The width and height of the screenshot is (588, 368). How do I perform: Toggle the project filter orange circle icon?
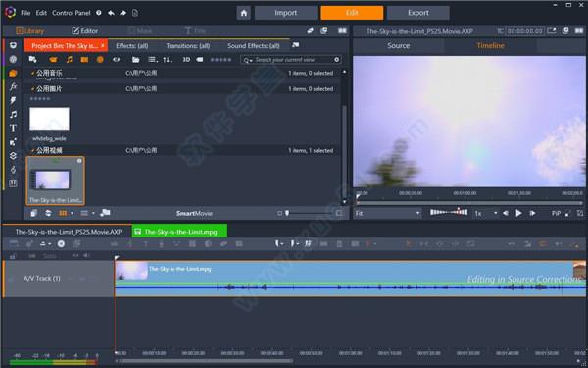[100, 59]
